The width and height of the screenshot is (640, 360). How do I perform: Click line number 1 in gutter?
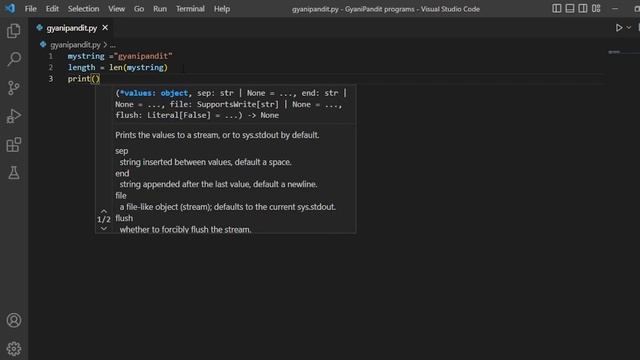(51, 56)
